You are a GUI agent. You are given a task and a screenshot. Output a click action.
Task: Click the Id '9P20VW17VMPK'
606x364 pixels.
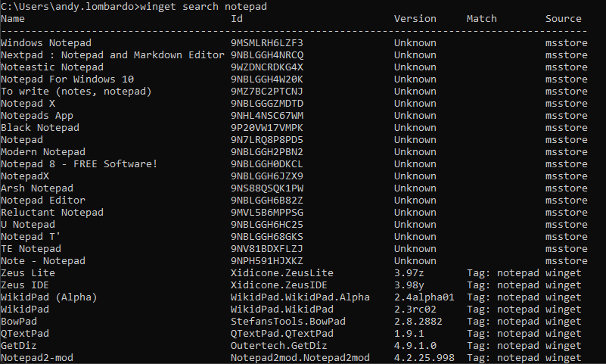click(x=266, y=128)
